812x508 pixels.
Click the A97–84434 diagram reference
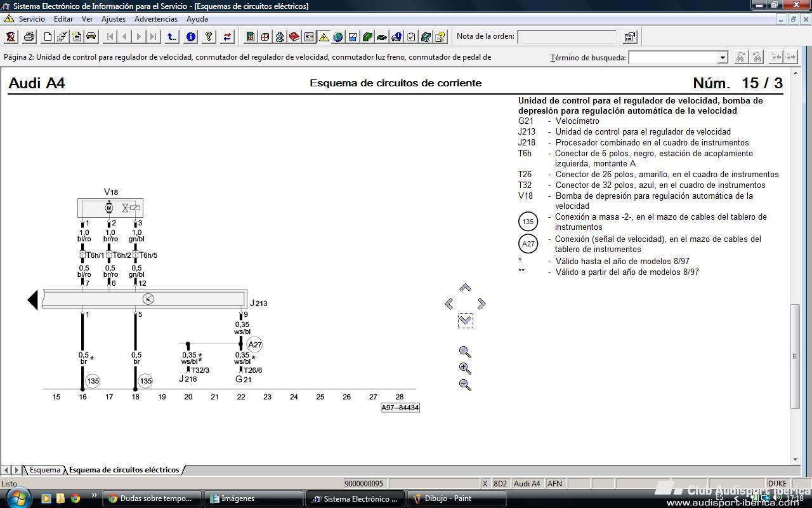pyautogui.click(x=400, y=408)
